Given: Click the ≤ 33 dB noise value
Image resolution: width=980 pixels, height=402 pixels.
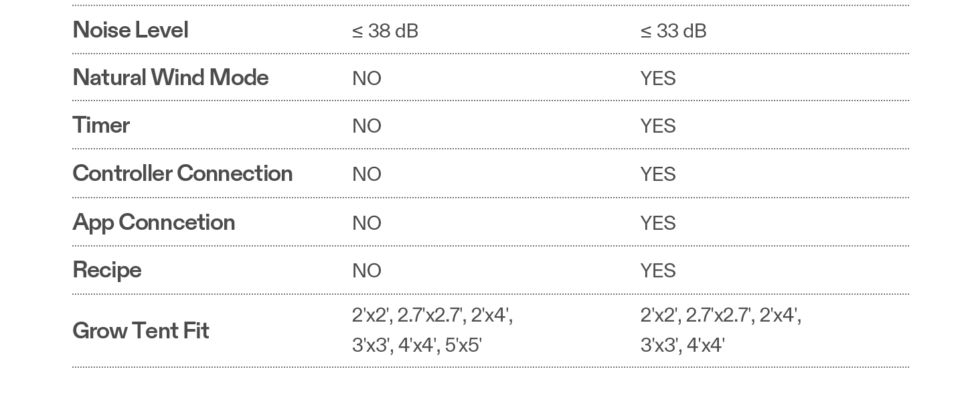Looking at the screenshot, I should (673, 31).
